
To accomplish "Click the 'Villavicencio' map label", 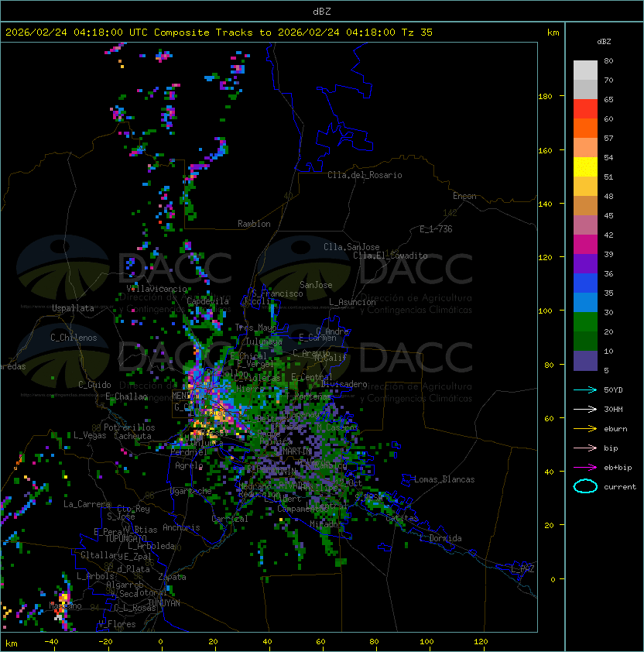I will [156, 289].
